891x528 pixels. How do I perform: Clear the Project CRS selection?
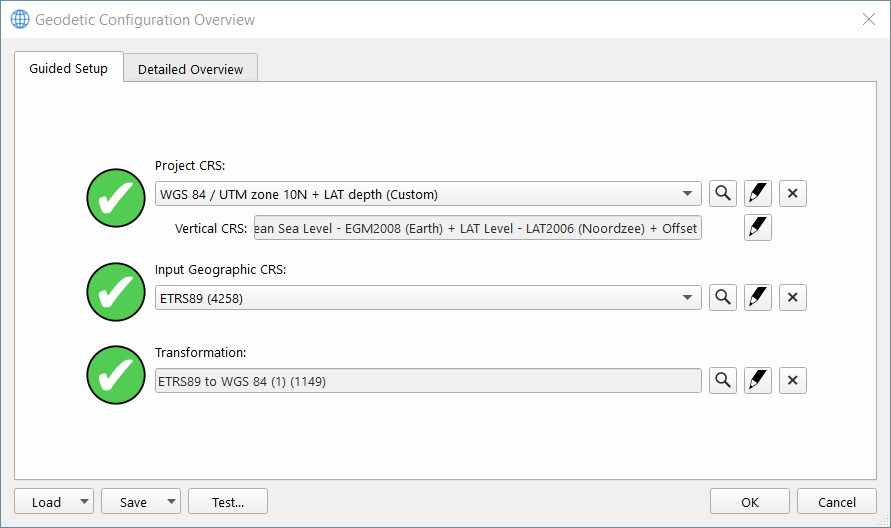pyautogui.click(x=793, y=194)
